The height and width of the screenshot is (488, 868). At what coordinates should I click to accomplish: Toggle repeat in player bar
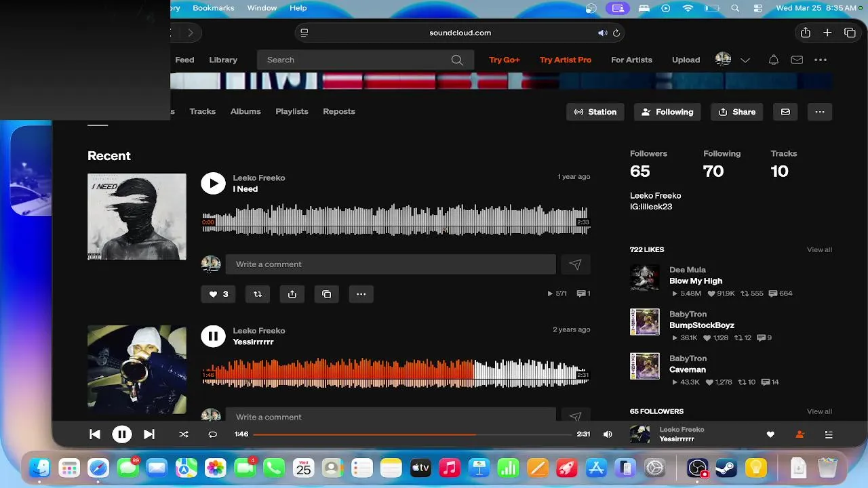pyautogui.click(x=212, y=434)
